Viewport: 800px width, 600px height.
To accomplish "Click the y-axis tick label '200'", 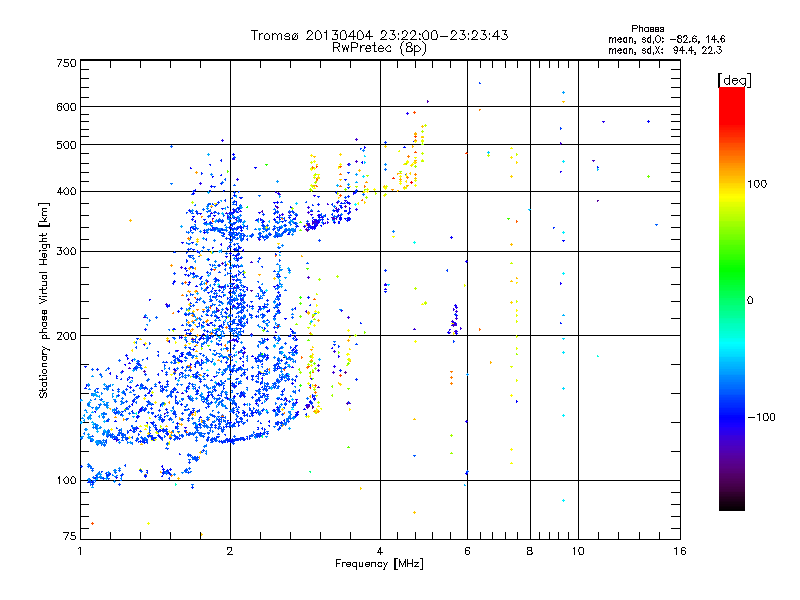I will click(x=66, y=336).
